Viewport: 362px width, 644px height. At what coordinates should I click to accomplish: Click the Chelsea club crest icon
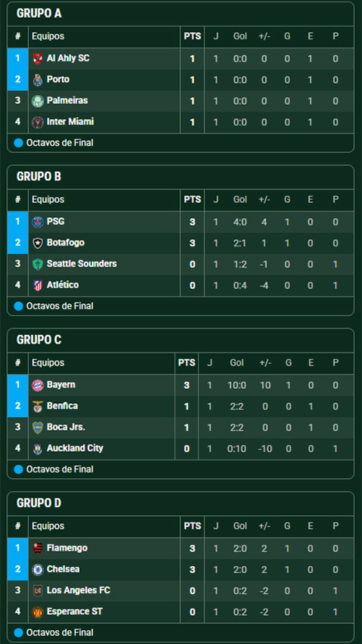tap(38, 570)
